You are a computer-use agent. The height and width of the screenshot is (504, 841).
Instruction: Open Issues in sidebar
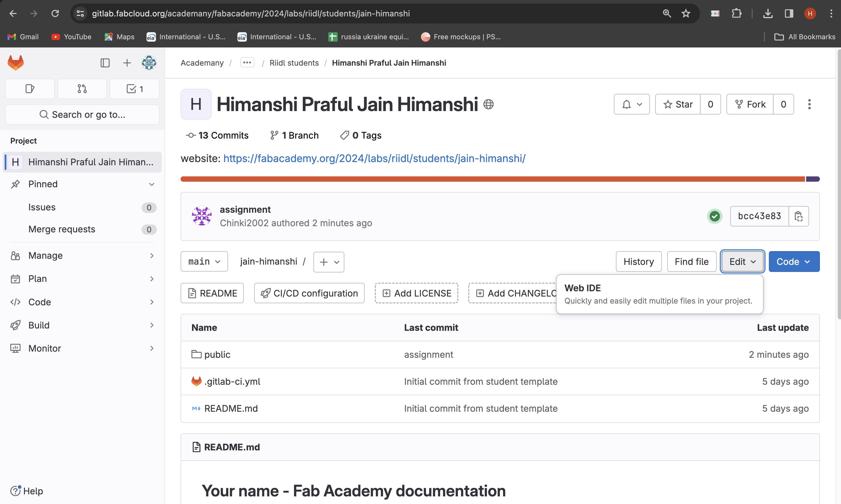click(x=82, y=207)
